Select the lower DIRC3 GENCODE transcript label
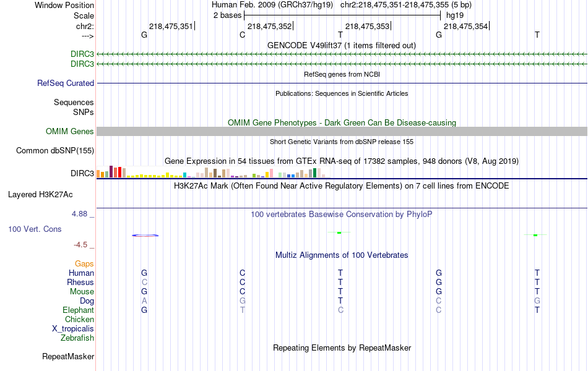 [x=82, y=64]
